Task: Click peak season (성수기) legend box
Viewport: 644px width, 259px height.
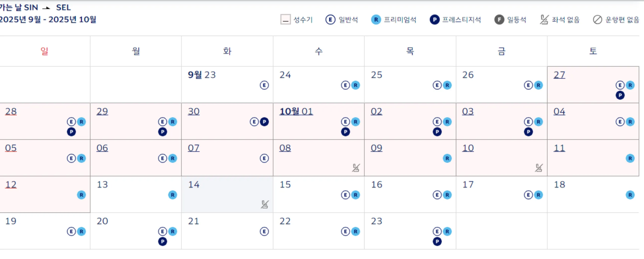Action: pos(285,20)
